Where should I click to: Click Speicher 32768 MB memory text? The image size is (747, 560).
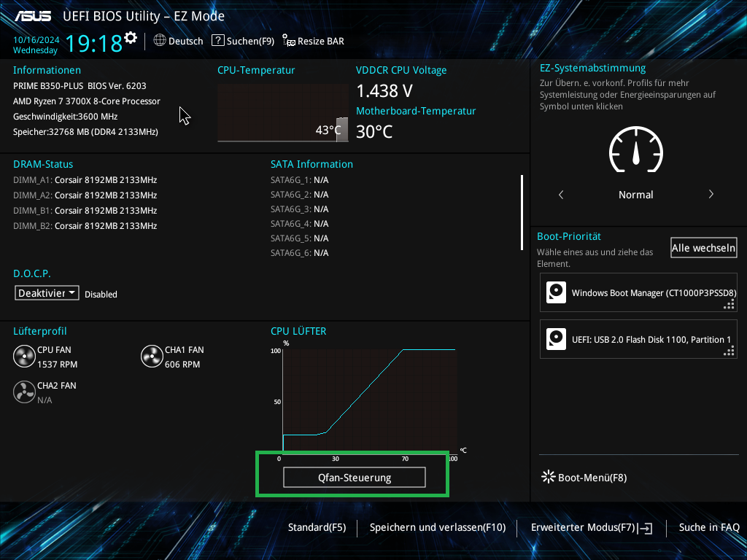click(85, 132)
